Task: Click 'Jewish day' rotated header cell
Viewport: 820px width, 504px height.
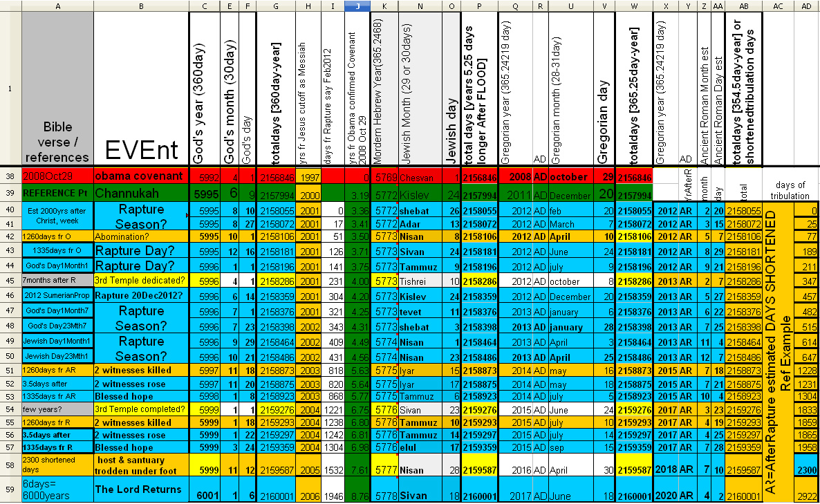Action: 451,89
